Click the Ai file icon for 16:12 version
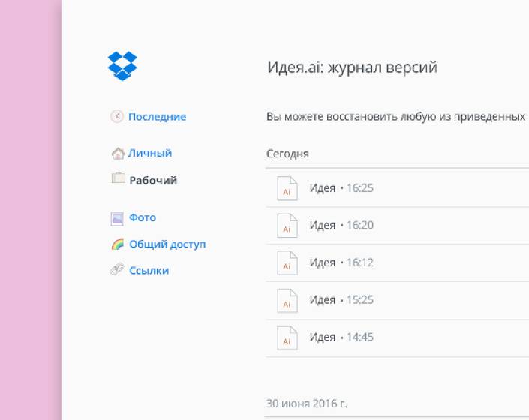 pyautogui.click(x=287, y=262)
